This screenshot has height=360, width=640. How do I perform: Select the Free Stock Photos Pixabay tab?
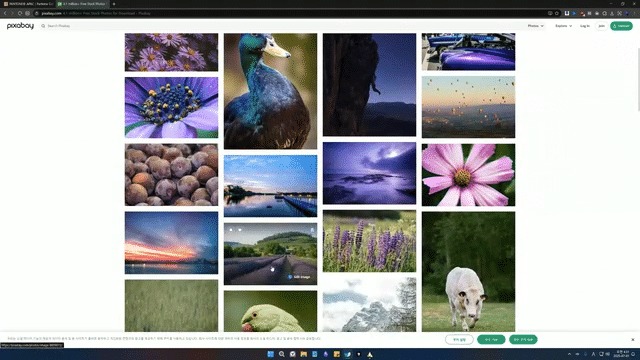pyautogui.click(x=82, y=4)
